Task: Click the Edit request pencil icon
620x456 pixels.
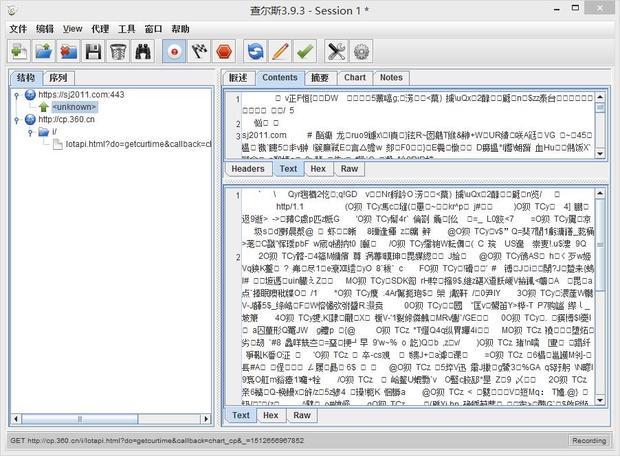Action: (x=281, y=51)
